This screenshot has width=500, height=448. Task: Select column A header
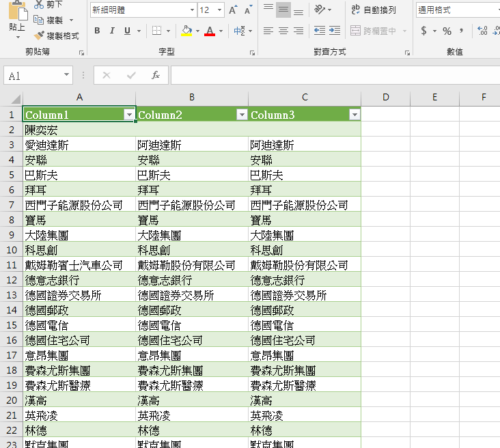tap(79, 97)
